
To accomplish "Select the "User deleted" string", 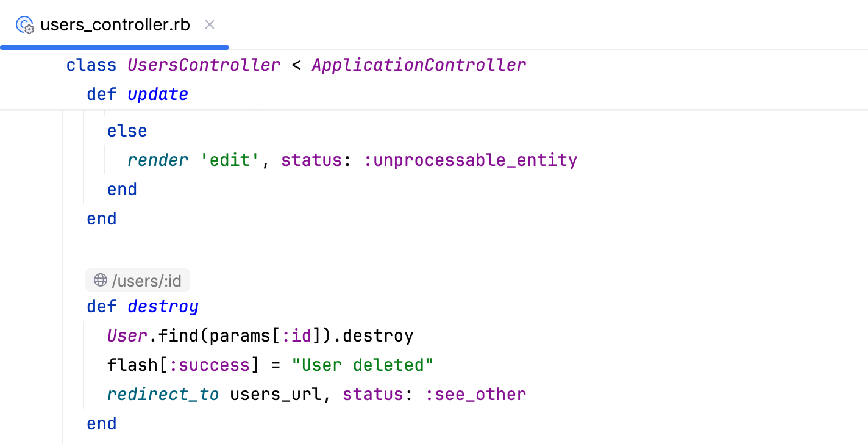I will [x=364, y=365].
